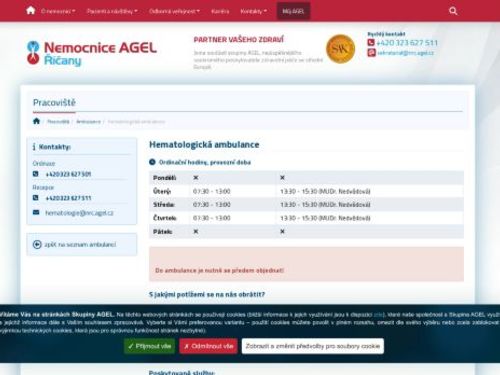
Task: Expand the Pacienti a návštěvy menu
Action: click(x=112, y=11)
